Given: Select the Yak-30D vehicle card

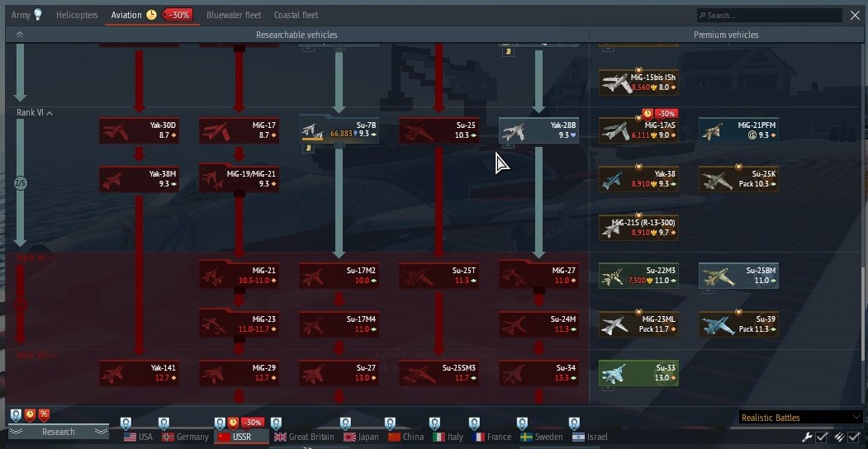Looking at the screenshot, I should click(139, 130).
